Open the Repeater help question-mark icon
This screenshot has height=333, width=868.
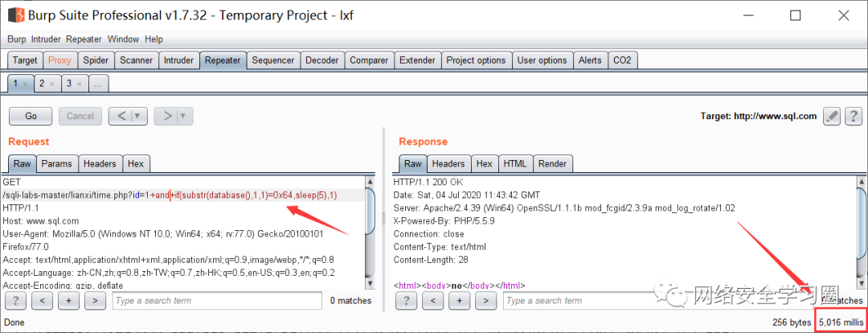854,116
